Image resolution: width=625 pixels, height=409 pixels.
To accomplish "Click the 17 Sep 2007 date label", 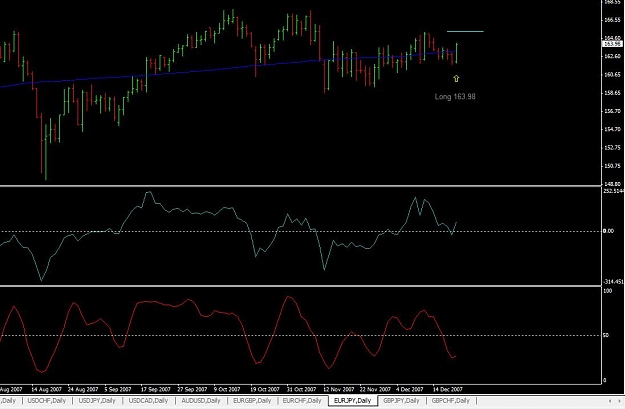I will point(155,389).
